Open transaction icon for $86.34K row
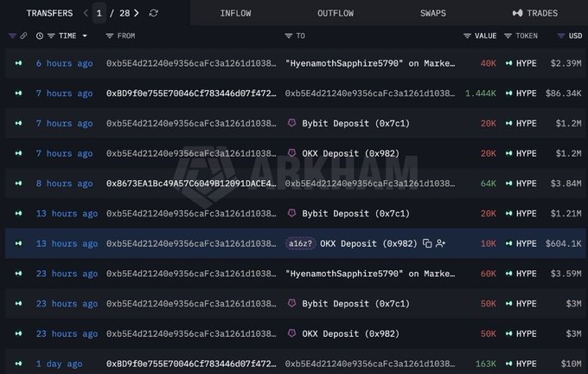 (18, 93)
